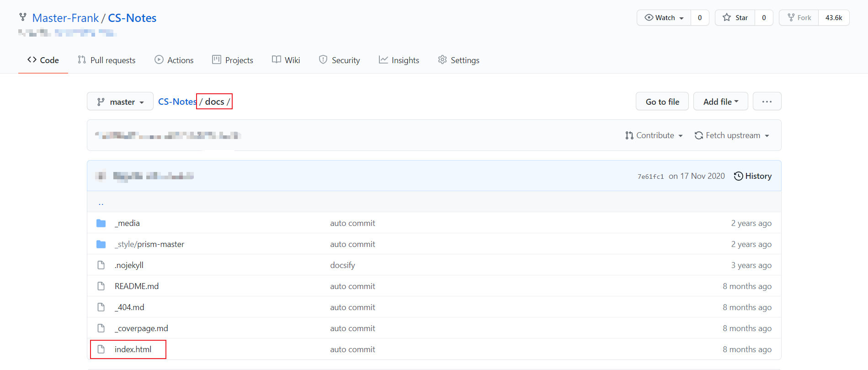The image size is (868, 370).
Task: Open the _media folder
Action: (127, 223)
